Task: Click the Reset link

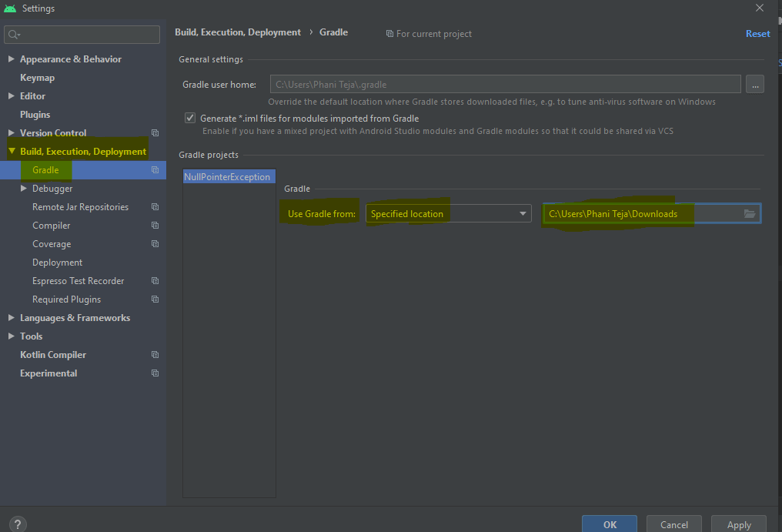Action: [757, 33]
